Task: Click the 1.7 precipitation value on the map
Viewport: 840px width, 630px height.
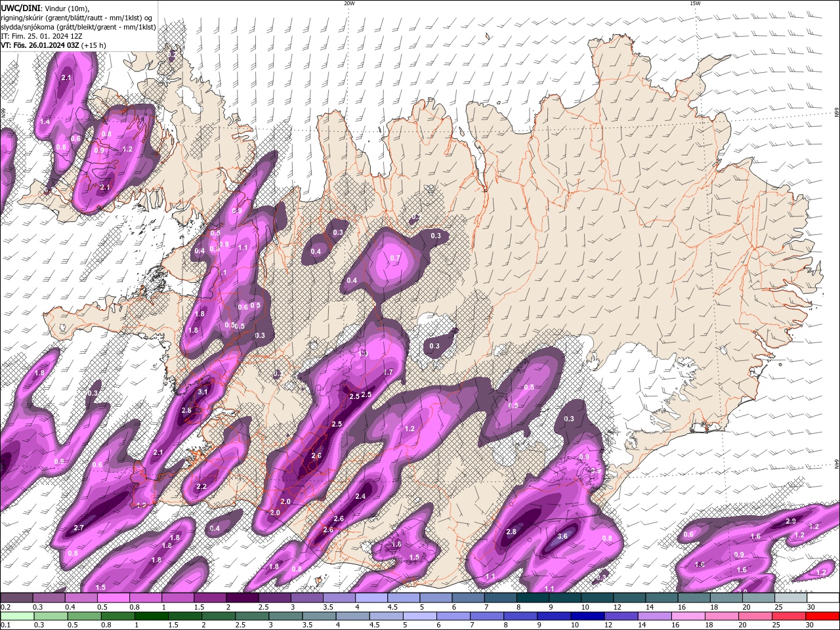Action: pos(388,372)
